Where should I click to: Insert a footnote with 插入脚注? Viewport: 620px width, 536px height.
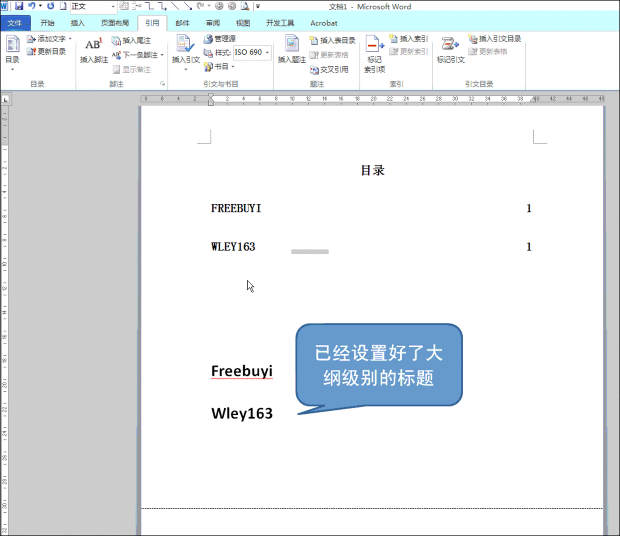tap(94, 50)
